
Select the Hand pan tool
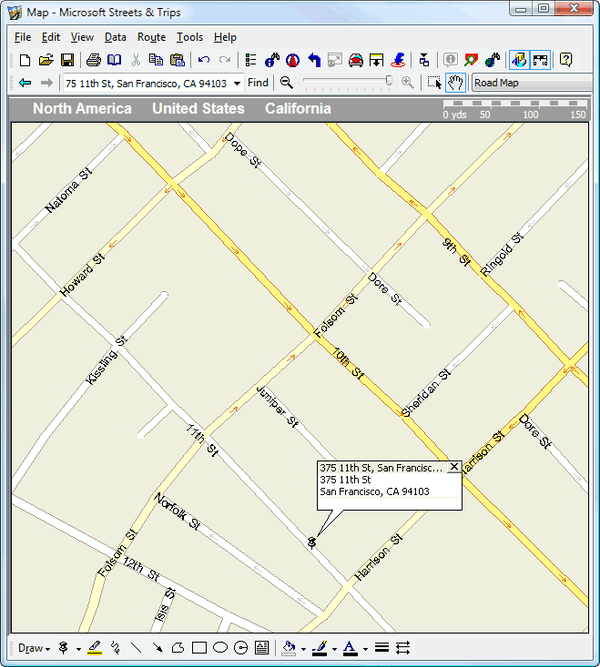(x=455, y=83)
